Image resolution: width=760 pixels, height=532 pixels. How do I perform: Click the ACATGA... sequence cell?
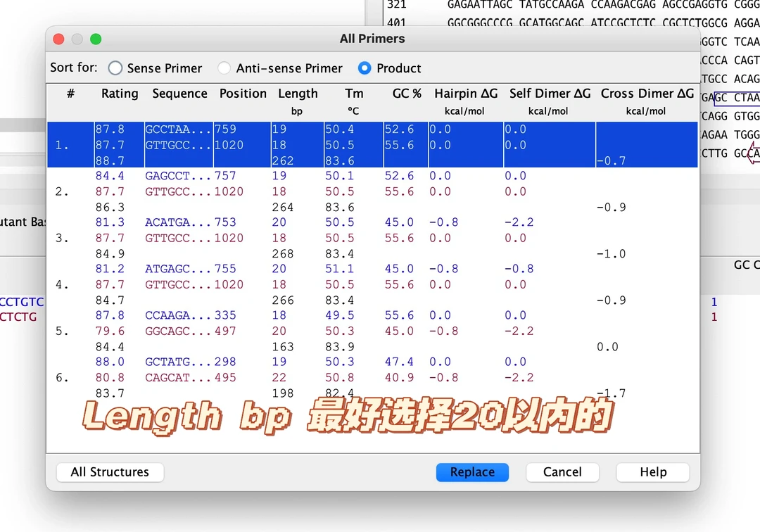click(178, 222)
